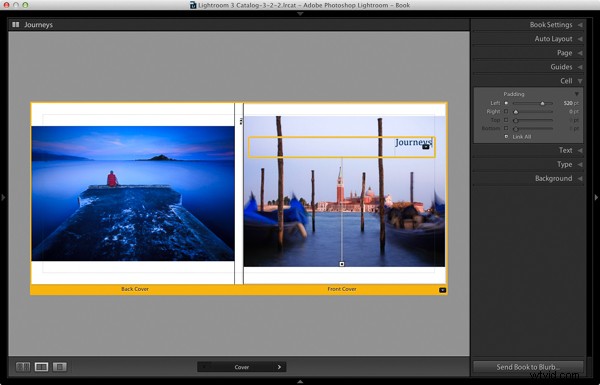Click spine handle icon between covers
Viewport: 600px width, 385px height.
point(241,121)
